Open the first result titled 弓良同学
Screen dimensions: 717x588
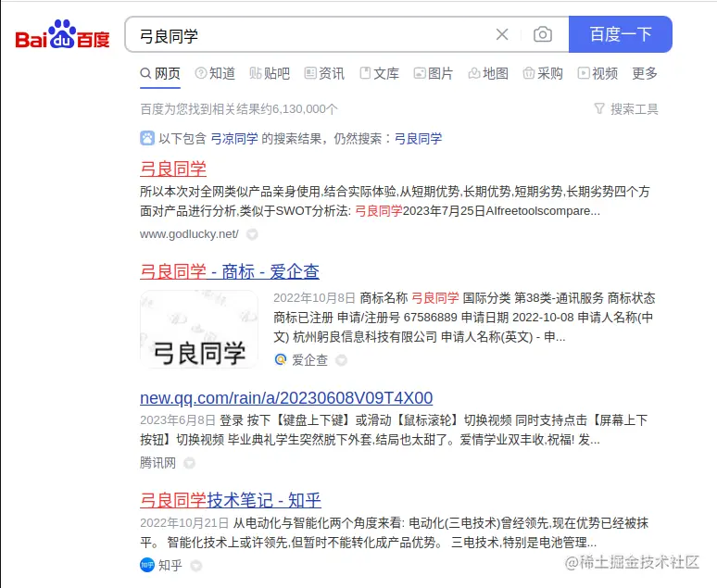173,169
